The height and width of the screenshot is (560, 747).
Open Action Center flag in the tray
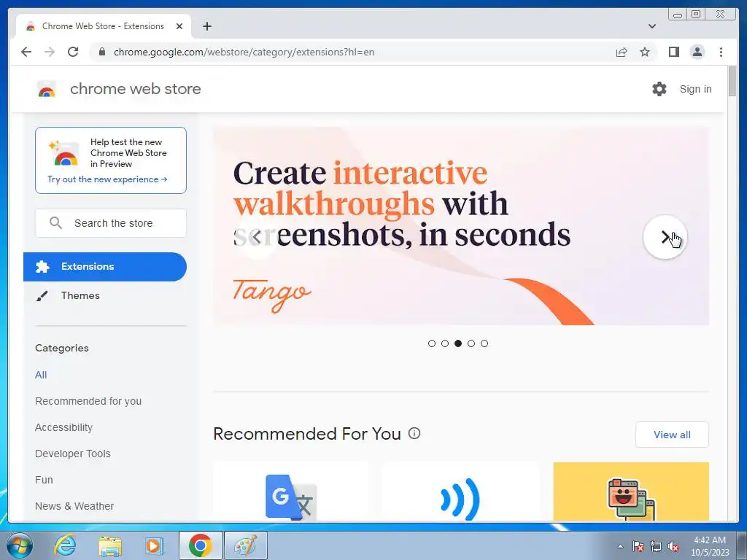(638, 546)
